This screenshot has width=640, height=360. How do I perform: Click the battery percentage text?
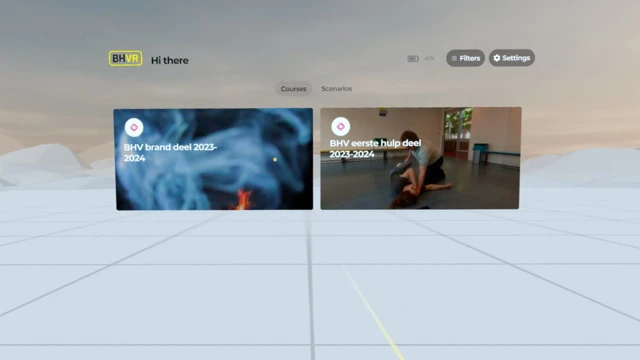point(429,58)
